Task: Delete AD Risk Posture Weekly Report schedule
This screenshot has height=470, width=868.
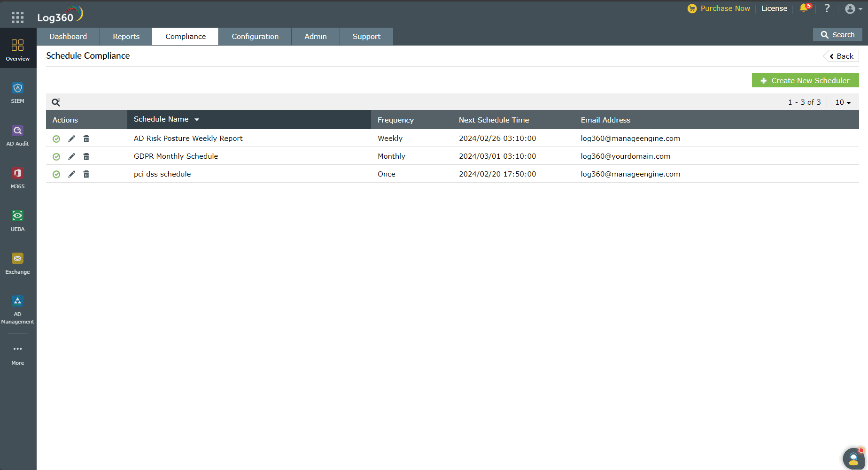Action: tap(86, 139)
